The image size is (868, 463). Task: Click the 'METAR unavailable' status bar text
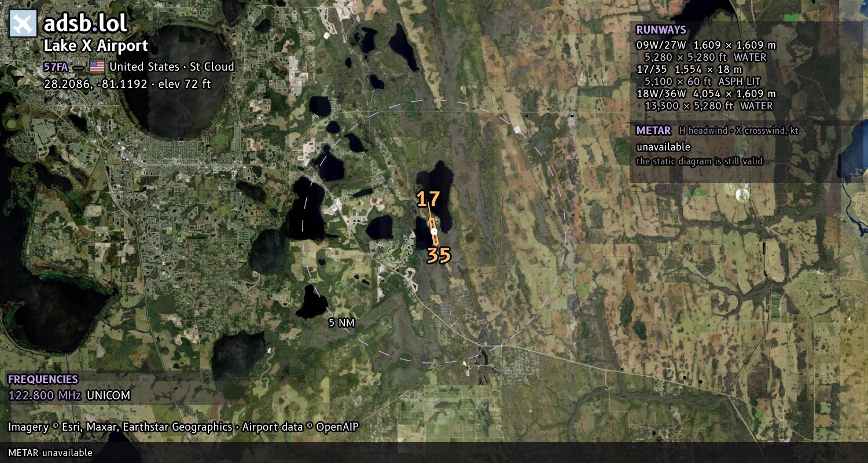50,453
